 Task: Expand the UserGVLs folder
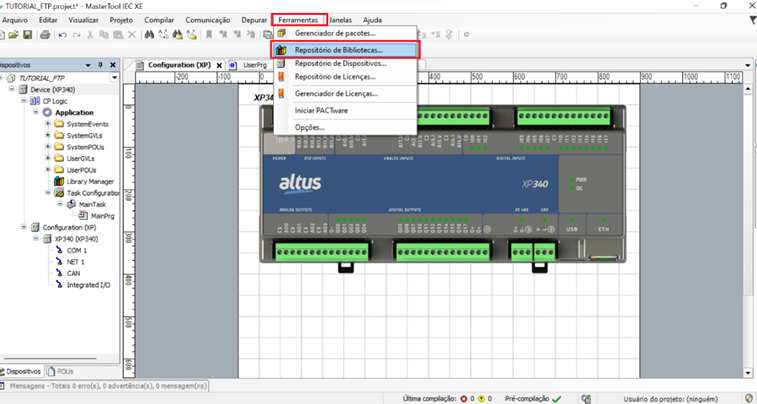point(48,158)
